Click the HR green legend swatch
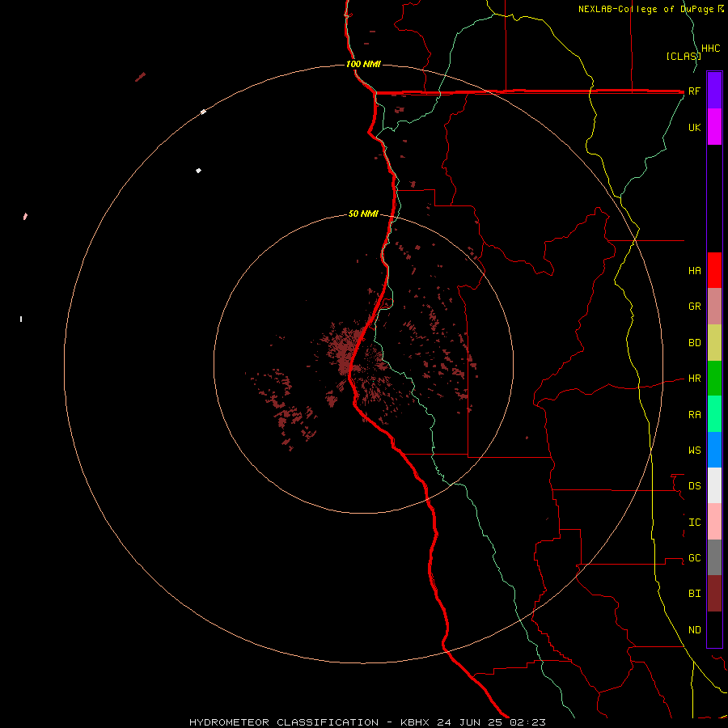Screen dimensions: 728x728 click(x=714, y=379)
